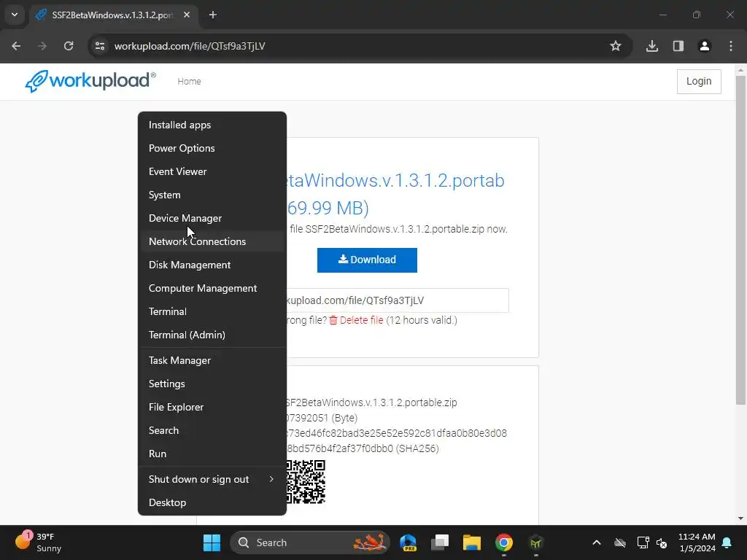Open the Edge PRE taskbar icon
747x560 pixels.
(409, 542)
